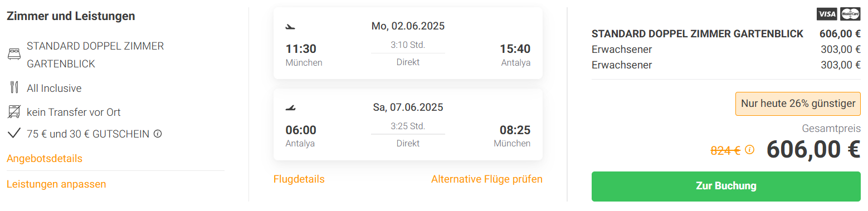Screen dimensions: 868x211
Task: Click the outbound flight plane icon
Action: click(290, 26)
